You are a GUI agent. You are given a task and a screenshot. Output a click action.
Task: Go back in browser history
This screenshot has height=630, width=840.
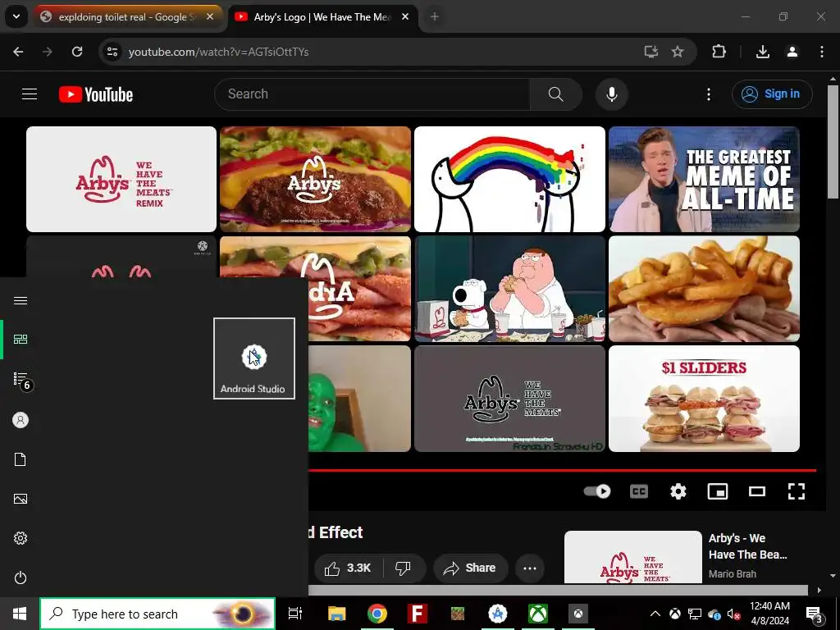coord(18,52)
